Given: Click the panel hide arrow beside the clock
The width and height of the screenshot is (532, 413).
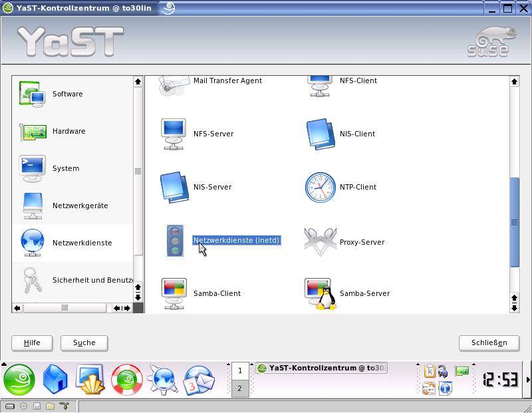Looking at the screenshot, I should click(528, 380).
